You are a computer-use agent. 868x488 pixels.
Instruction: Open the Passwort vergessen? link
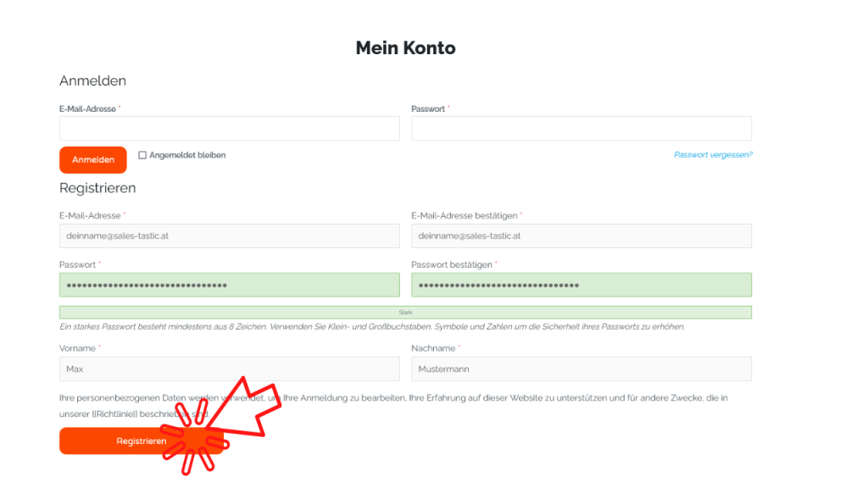tap(713, 155)
